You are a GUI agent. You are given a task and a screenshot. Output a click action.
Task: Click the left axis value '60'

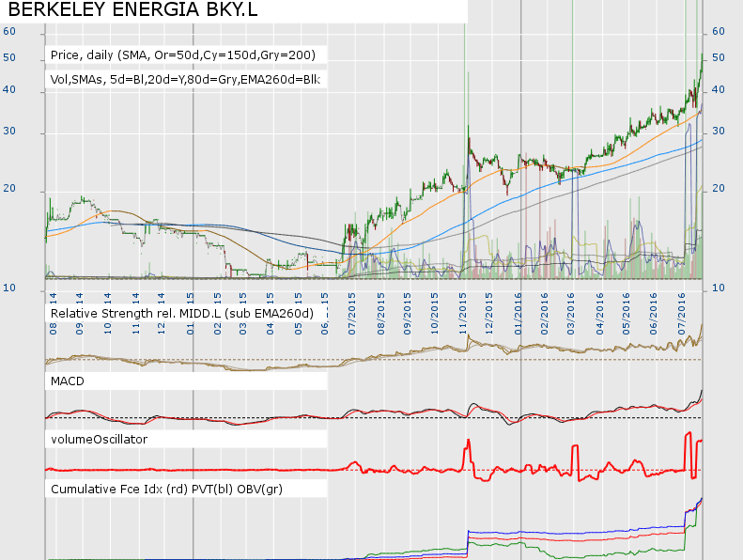click(x=9, y=31)
